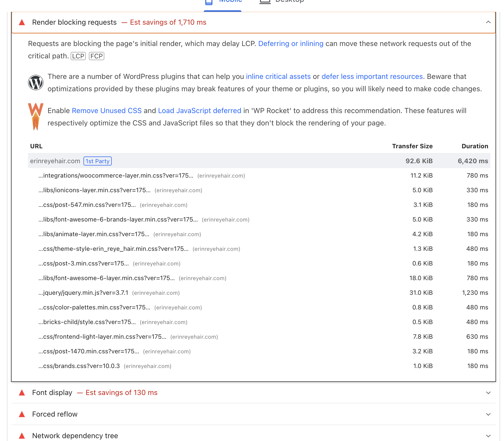Open the inline critical assets link
Screen dimensions: 504x441
click(278, 77)
